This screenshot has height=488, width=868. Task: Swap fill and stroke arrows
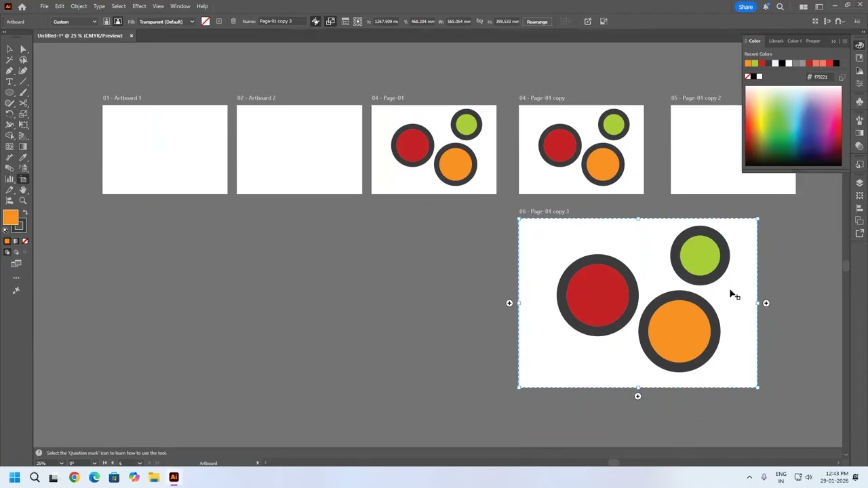click(x=25, y=213)
